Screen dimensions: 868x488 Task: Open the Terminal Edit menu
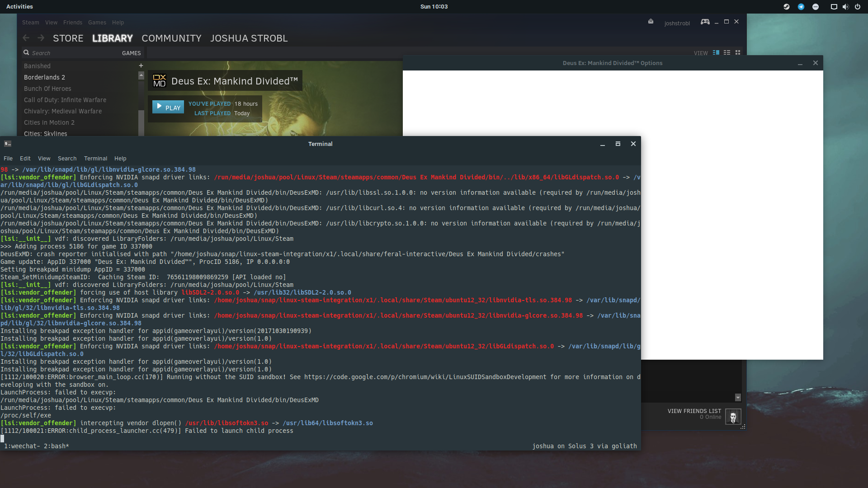tap(25, 159)
